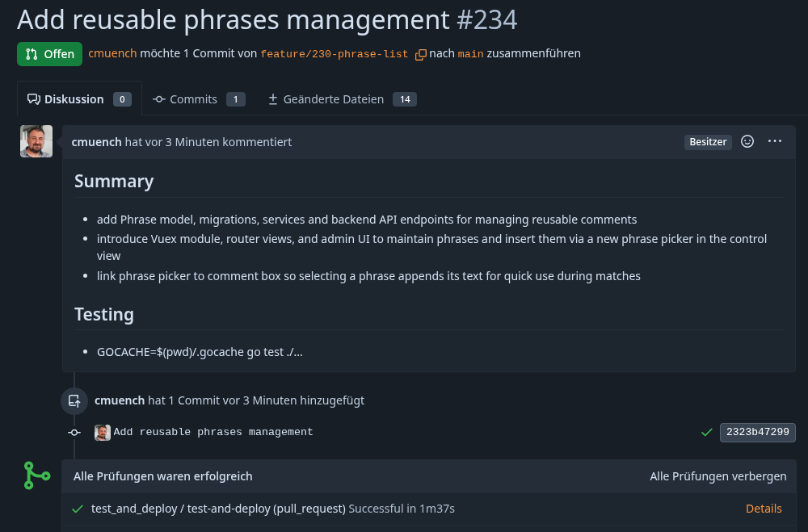Viewport: 808px width, 532px height.
Task: Click the test_and_deploy success checkmark icon
Action: (x=78, y=509)
